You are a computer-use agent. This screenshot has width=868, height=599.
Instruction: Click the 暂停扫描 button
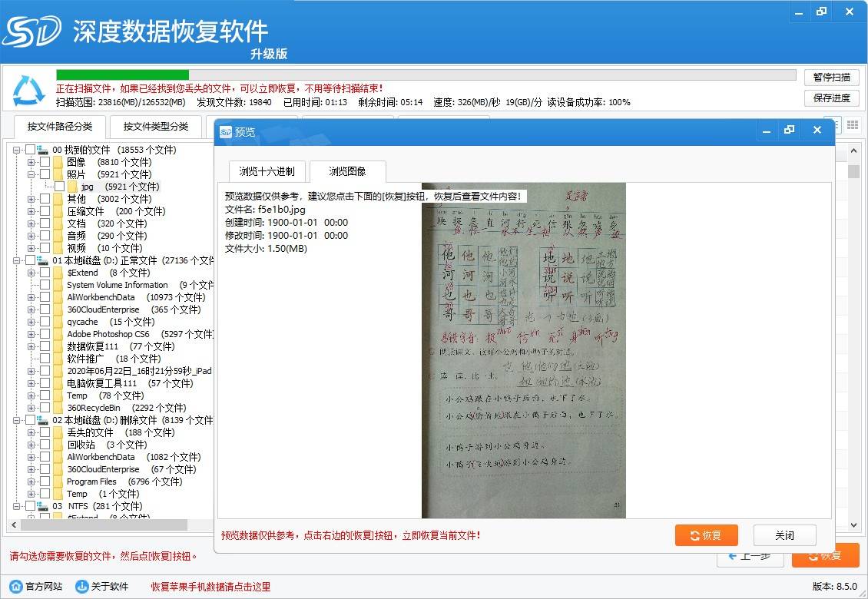(x=831, y=77)
